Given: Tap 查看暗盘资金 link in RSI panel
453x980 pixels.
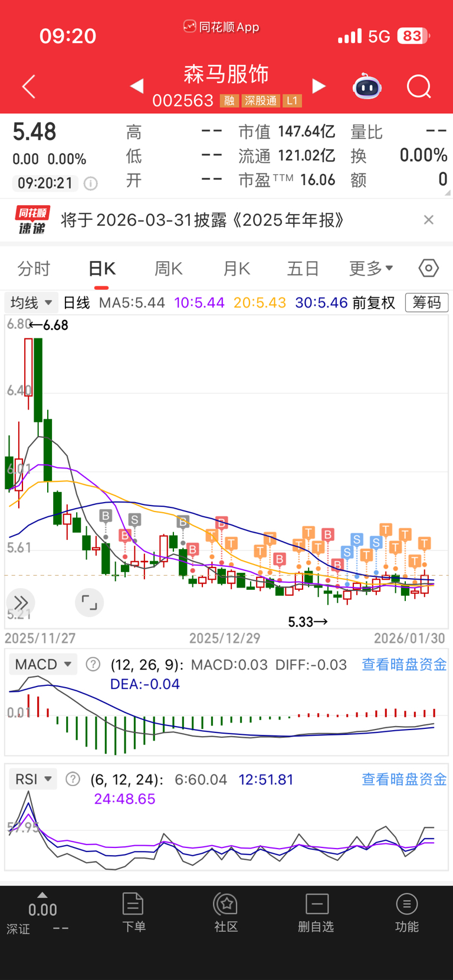Looking at the screenshot, I should [x=404, y=779].
